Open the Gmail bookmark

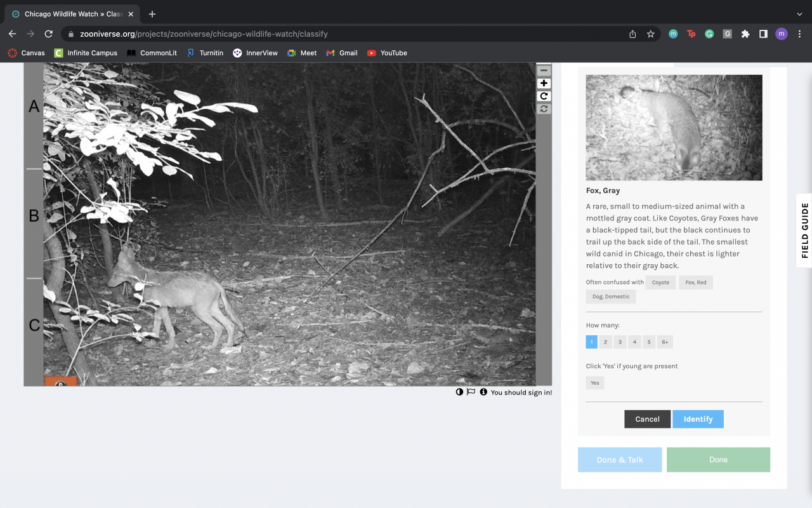pos(342,53)
